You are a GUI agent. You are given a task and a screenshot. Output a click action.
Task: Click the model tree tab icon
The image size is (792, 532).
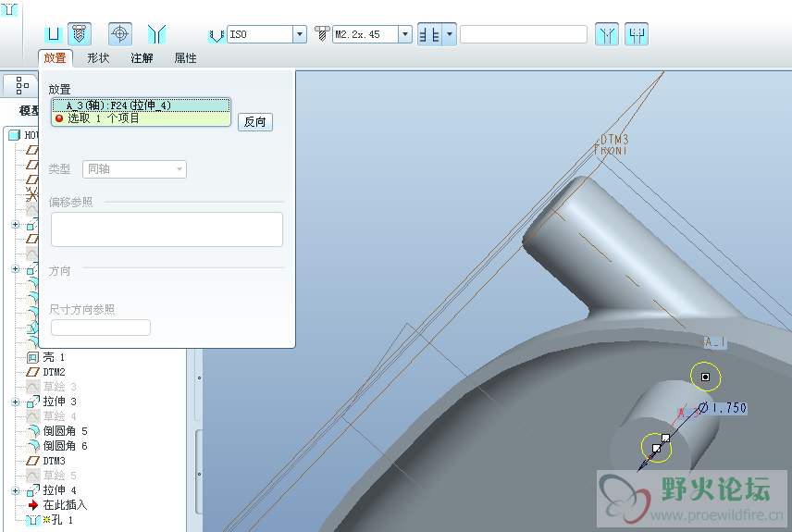[21, 86]
